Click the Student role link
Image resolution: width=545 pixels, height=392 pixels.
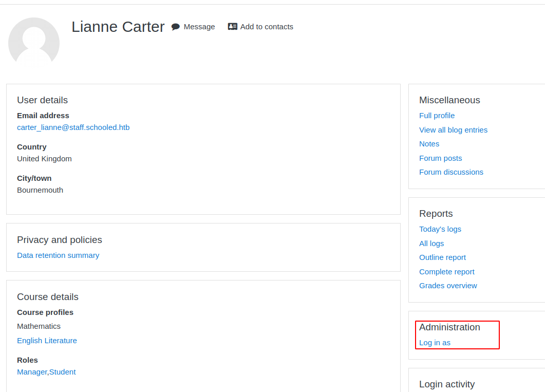63,372
